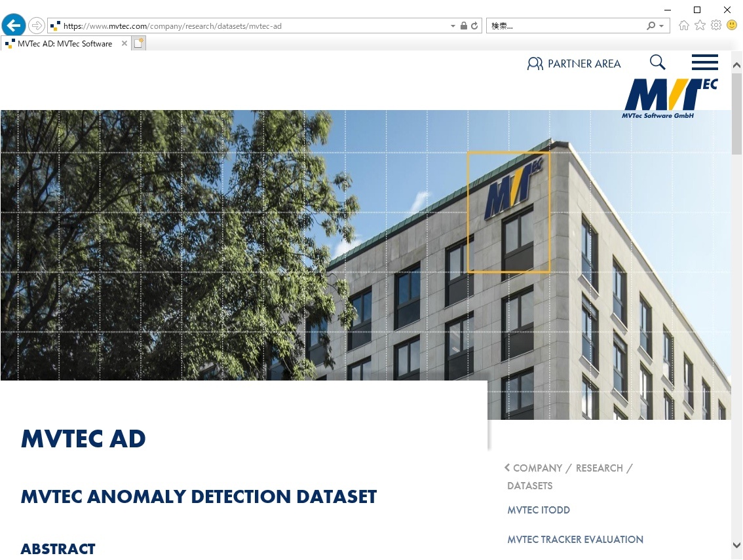
Task: Open the MVTec Tracker Evaluation link
Action: pyautogui.click(x=575, y=539)
